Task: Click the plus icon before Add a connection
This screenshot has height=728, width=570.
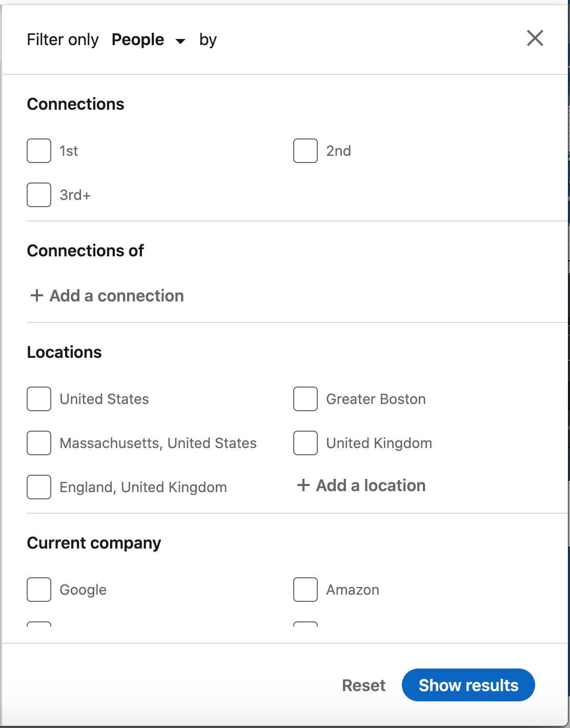Action: coord(36,296)
